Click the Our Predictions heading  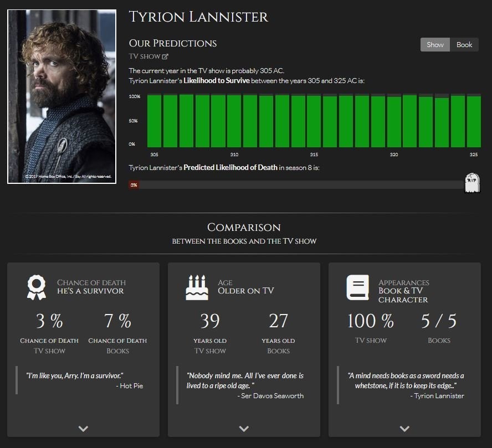tap(172, 43)
